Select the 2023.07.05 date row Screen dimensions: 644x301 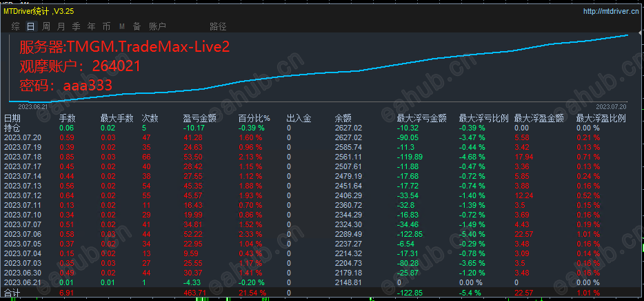click(22, 244)
